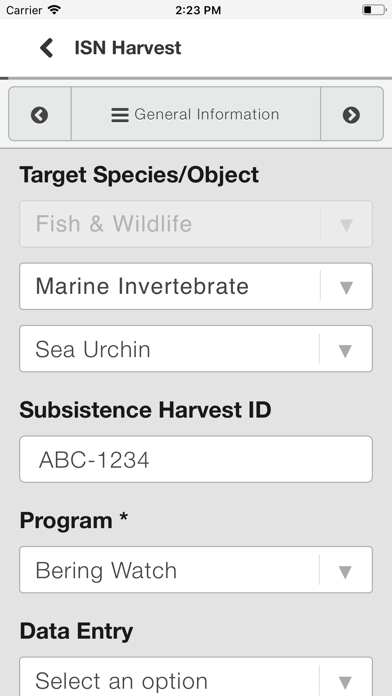392x696 pixels.
Task: Focus the Subsistence Harvest ID field ABC-1234
Action: click(196, 459)
